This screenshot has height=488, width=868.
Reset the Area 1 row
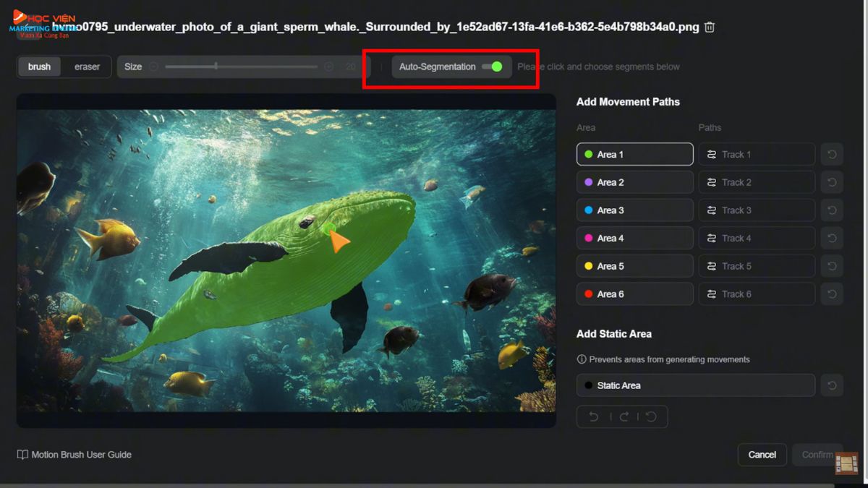832,154
